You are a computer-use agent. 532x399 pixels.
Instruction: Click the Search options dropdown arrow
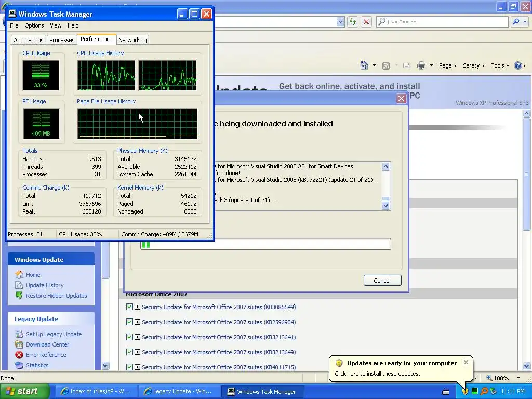point(525,22)
